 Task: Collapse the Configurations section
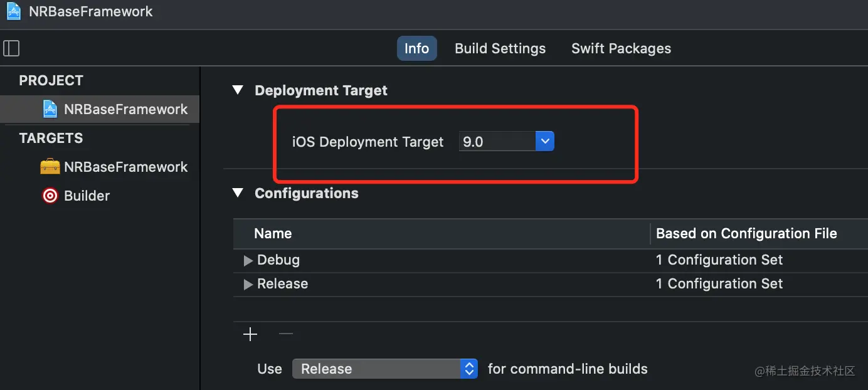[x=238, y=193]
